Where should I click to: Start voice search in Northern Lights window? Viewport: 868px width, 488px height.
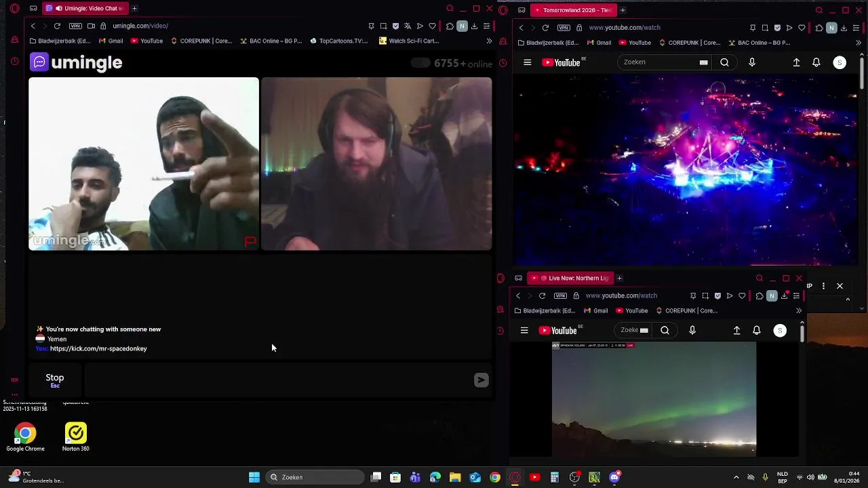pyautogui.click(x=692, y=330)
